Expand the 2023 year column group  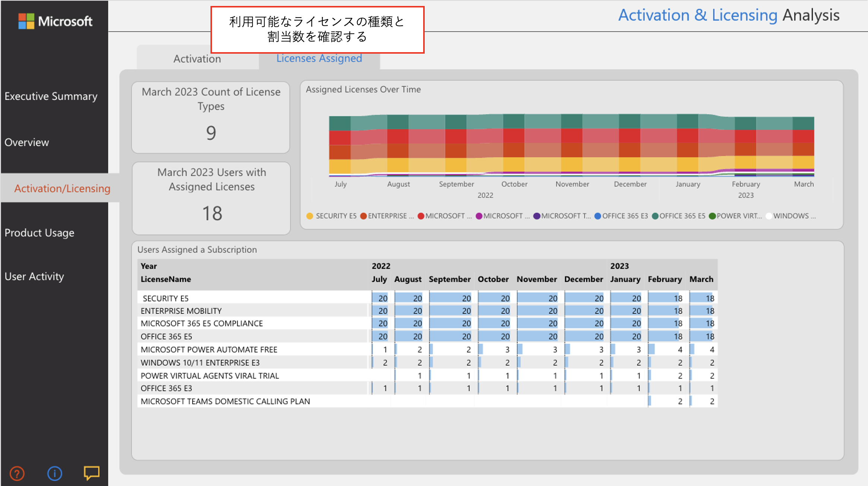(619, 266)
